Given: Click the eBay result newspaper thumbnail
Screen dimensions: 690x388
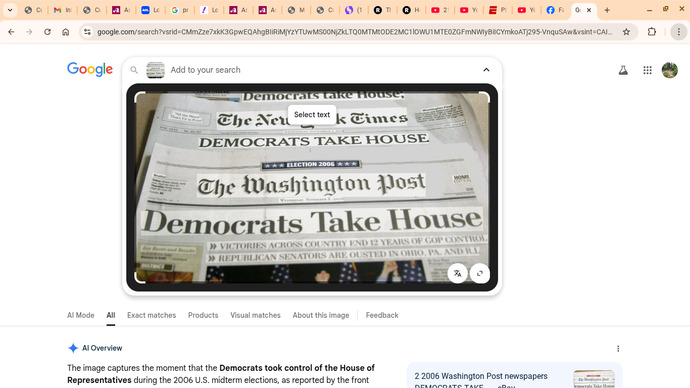Looking at the screenshot, I should click(594, 379).
